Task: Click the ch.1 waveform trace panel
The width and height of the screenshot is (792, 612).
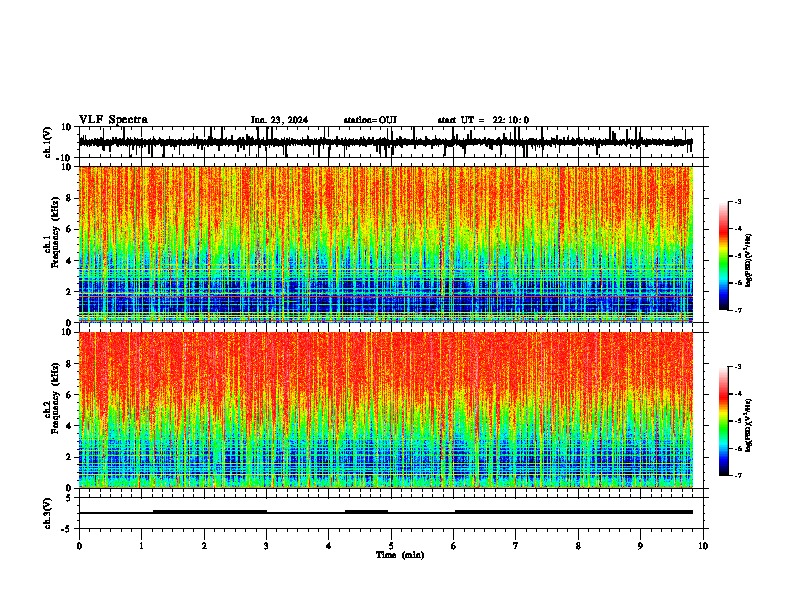Action: (391, 142)
